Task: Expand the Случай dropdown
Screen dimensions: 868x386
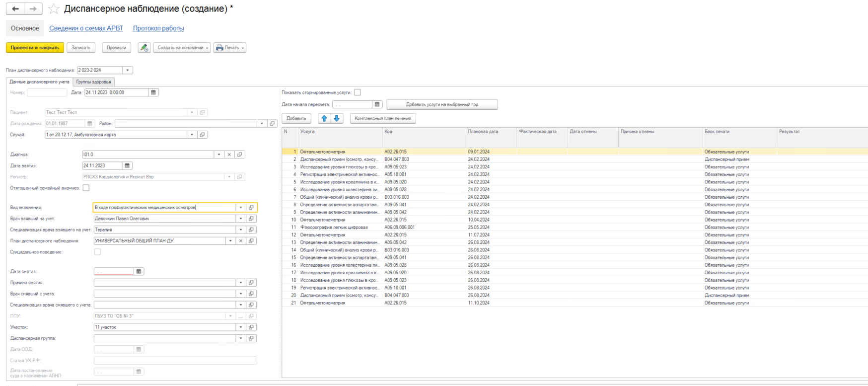Action: 192,135
